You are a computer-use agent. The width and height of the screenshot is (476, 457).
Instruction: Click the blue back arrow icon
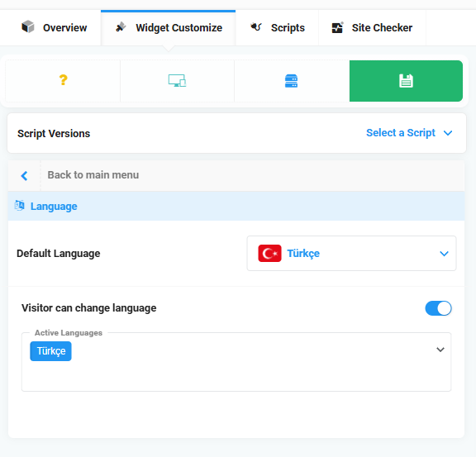[24, 175]
